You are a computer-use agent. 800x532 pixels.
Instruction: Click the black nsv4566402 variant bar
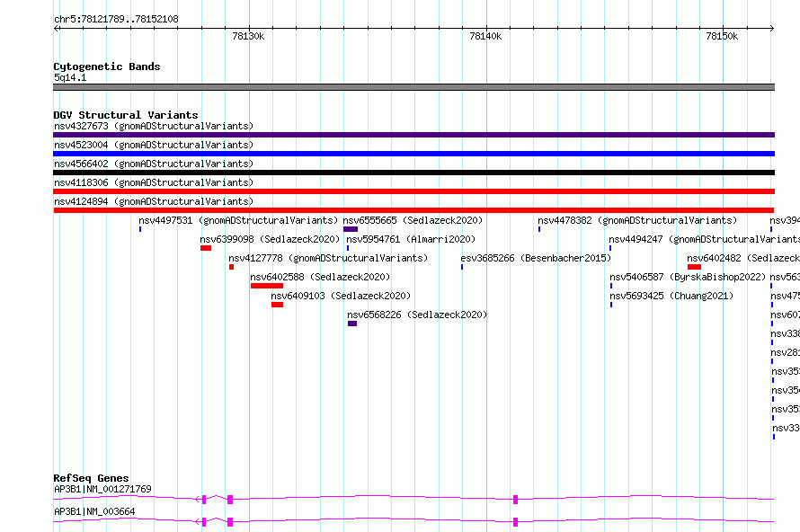coord(413,173)
